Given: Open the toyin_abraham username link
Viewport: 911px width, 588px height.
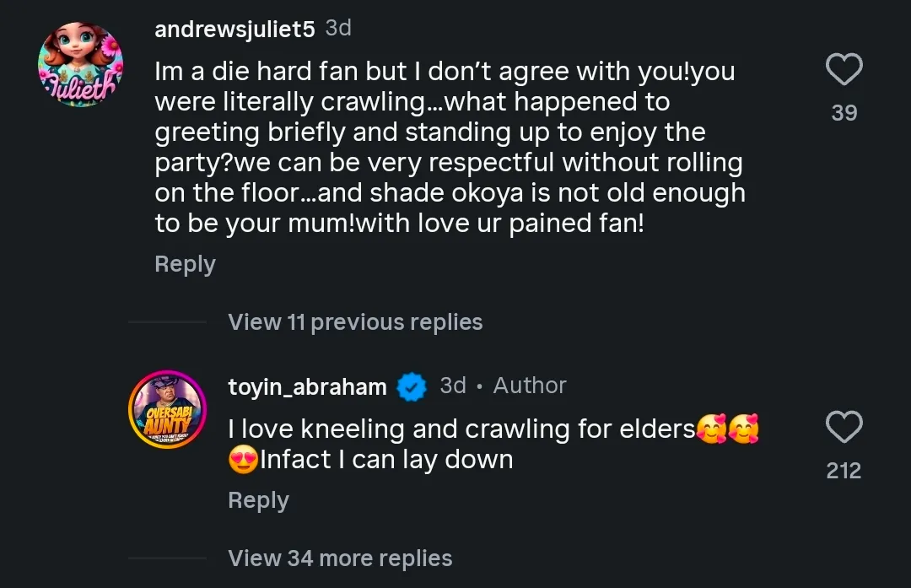Looking at the screenshot, I should tap(307, 386).
